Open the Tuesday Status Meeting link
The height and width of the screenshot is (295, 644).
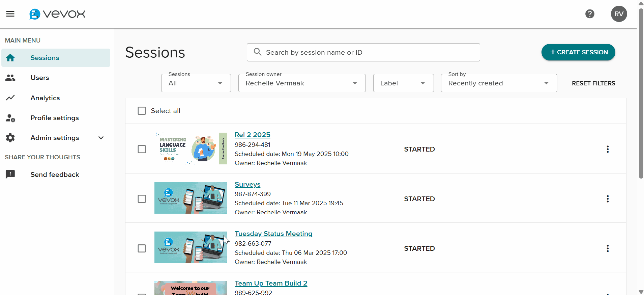[x=273, y=234]
